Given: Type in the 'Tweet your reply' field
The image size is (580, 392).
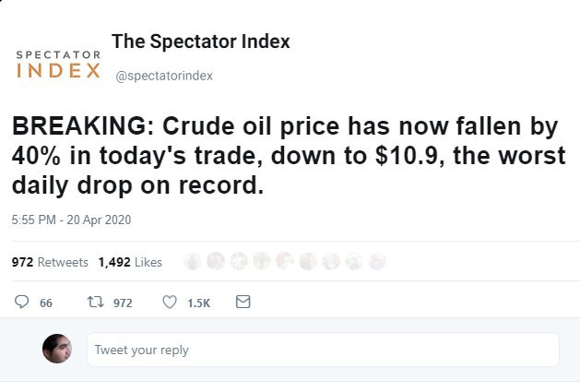Looking at the screenshot, I should click(x=323, y=350).
